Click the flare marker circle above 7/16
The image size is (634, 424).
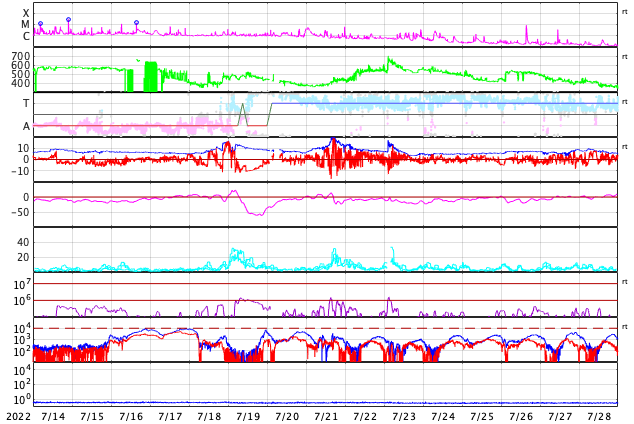coord(136,23)
